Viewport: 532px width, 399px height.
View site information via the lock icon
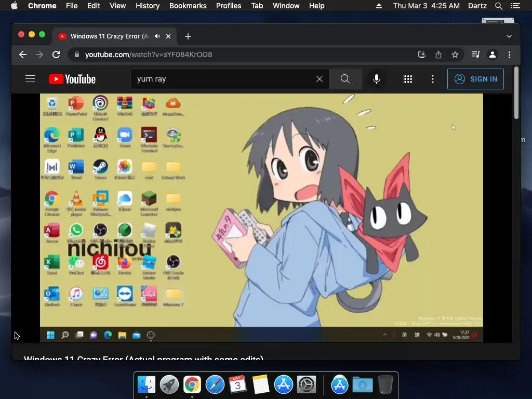coord(77,55)
